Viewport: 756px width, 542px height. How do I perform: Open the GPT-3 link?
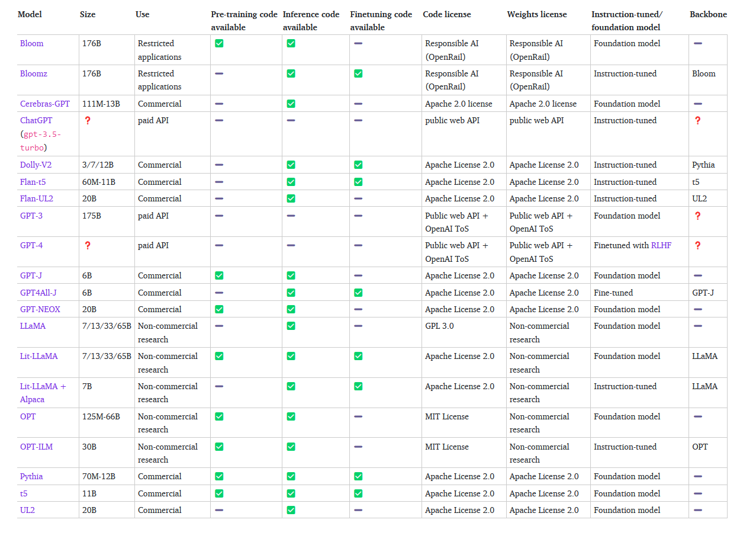pos(31,216)
